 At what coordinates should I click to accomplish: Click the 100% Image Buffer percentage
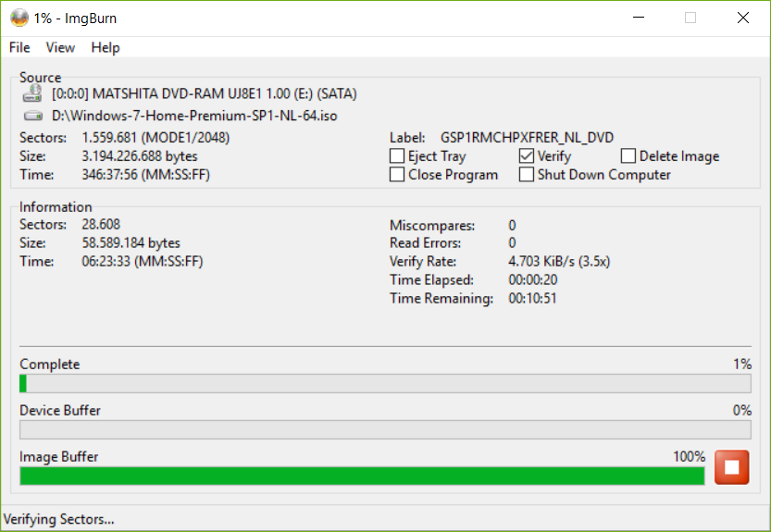(x=689, y=456)
